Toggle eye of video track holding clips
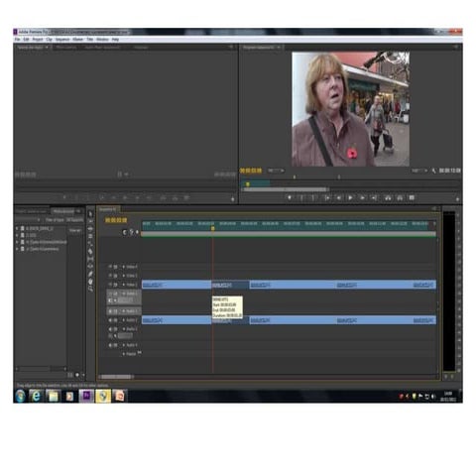Screen dimensions: 476x476 click(x=110, y=285)
